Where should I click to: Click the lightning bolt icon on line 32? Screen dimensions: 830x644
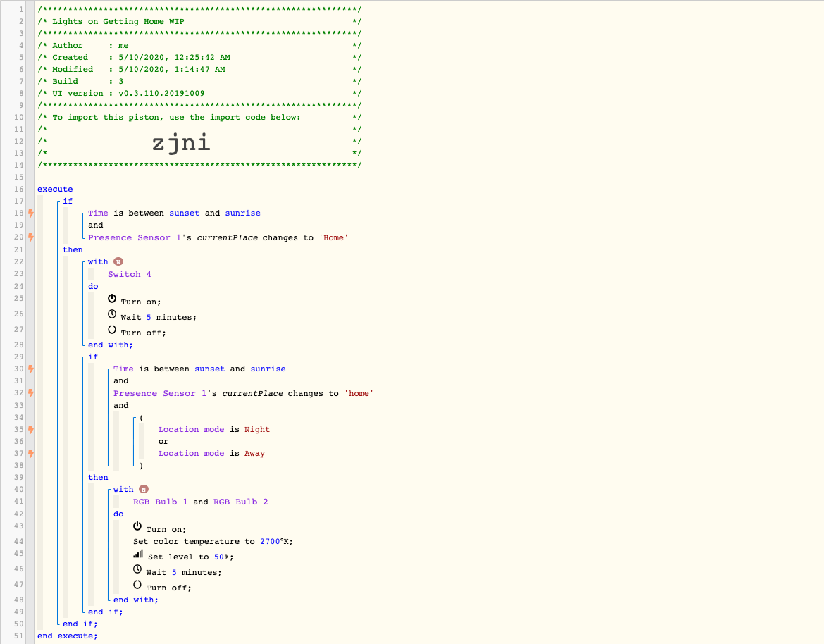pos(31,392)
